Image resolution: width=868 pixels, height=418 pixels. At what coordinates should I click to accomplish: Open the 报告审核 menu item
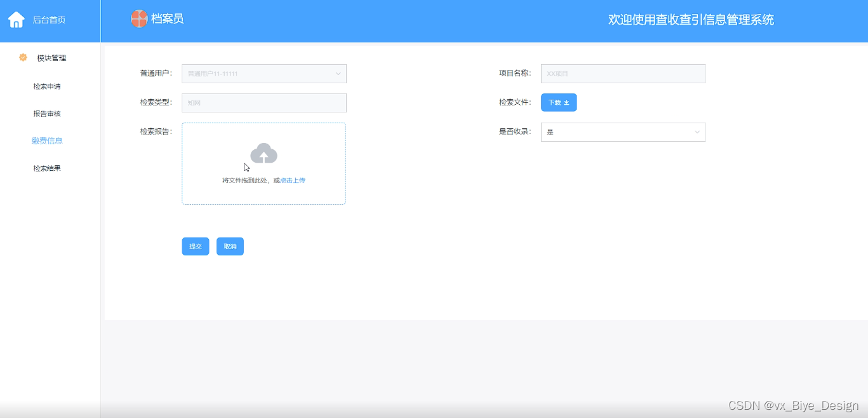pos(47,114)
